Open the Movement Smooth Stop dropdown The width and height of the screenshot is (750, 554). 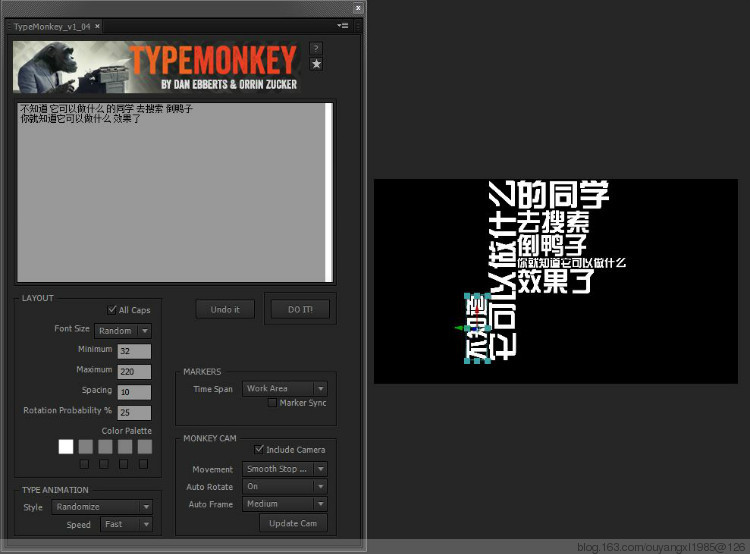click(285, 469)
